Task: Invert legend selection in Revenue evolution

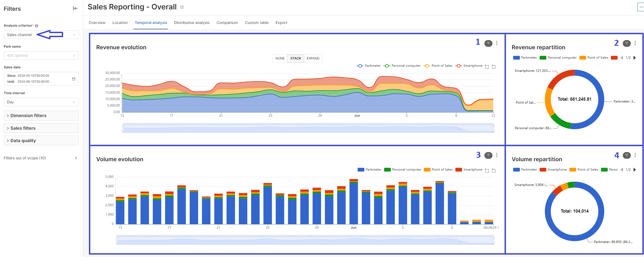Action: pyautogui.click(x=494, y=66)
